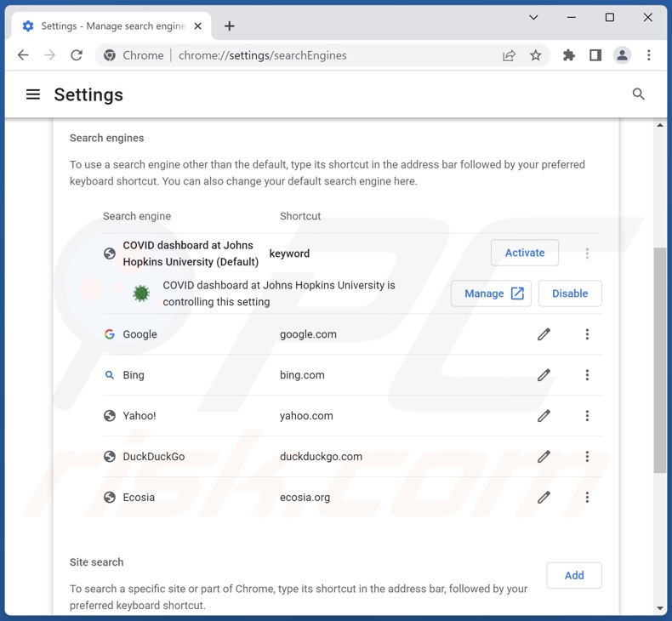Click the Yahoo! search engine name
This screenshot has width=672, height=621.
140,416
